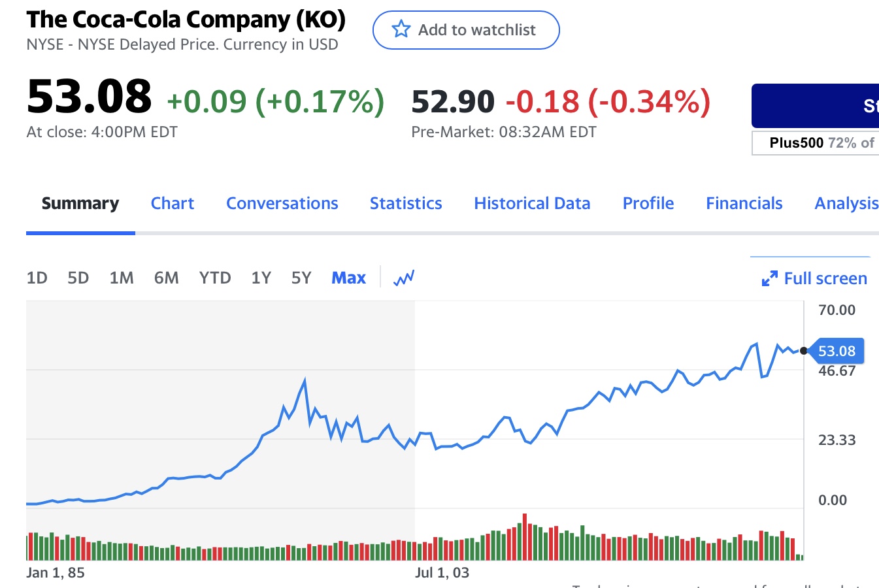The image size is (879, 588).
Task: Click the Add to watchlist button
Action: [x=466, y=30]
